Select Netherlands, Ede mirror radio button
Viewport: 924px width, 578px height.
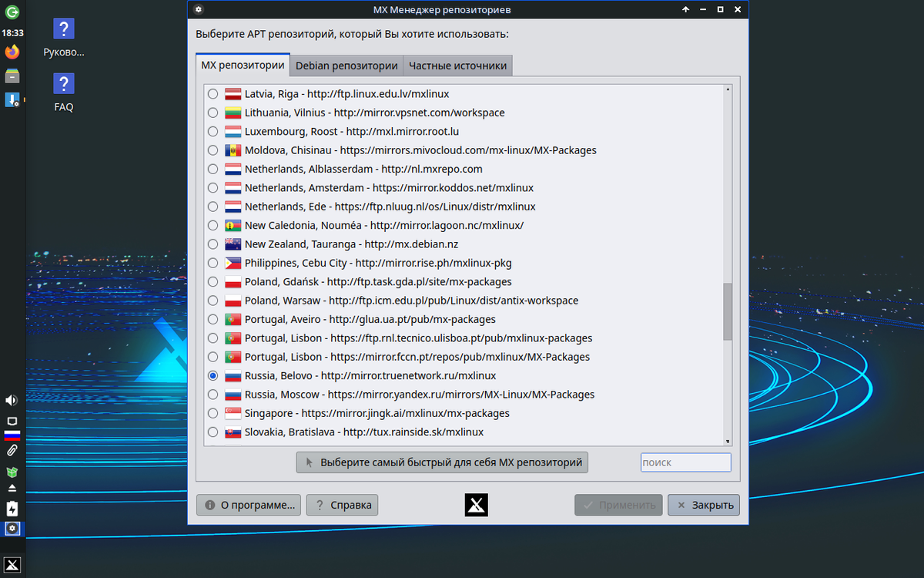pyautogui.click(x=213, y=207)
